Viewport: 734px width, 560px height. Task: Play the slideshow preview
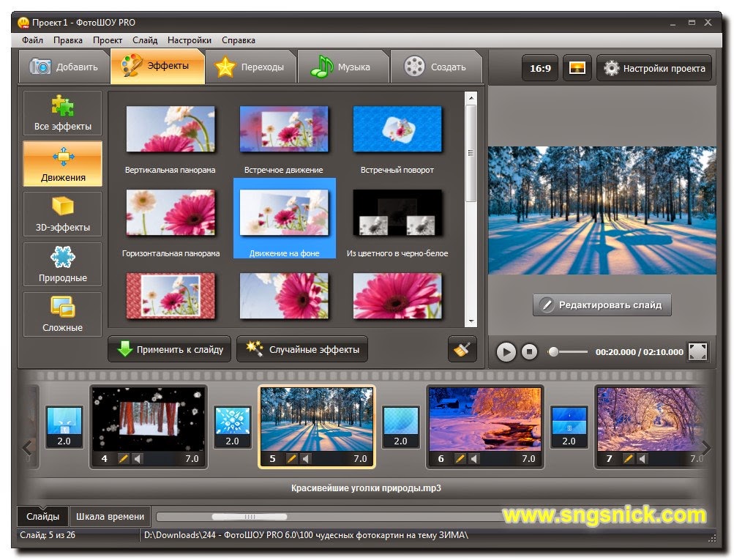click(506, 351)
